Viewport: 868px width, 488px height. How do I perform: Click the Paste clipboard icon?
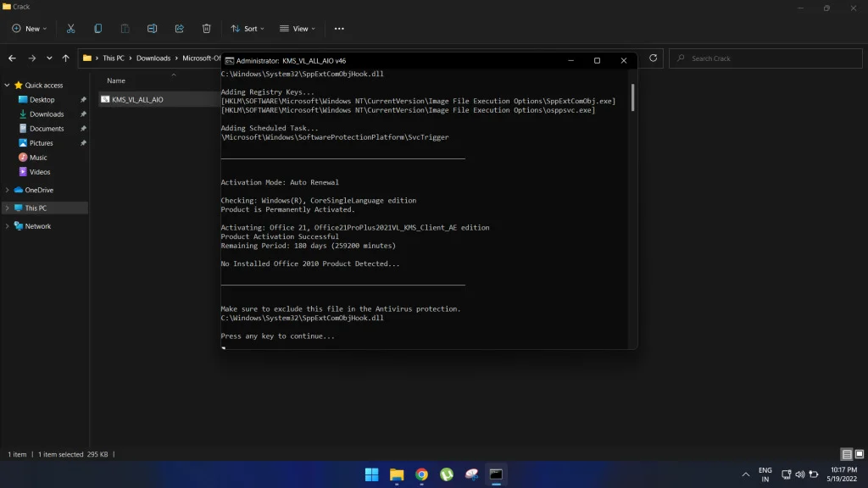pos(125,29)
